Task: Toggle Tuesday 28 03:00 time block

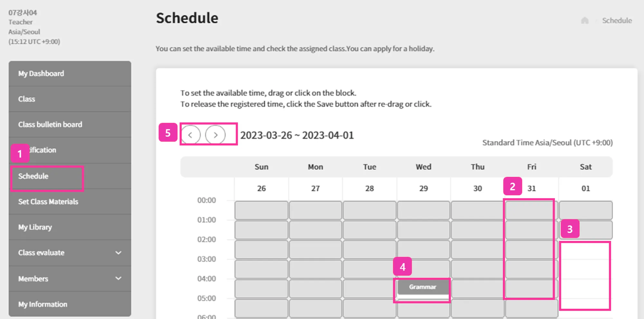Action: click(369, 269)
